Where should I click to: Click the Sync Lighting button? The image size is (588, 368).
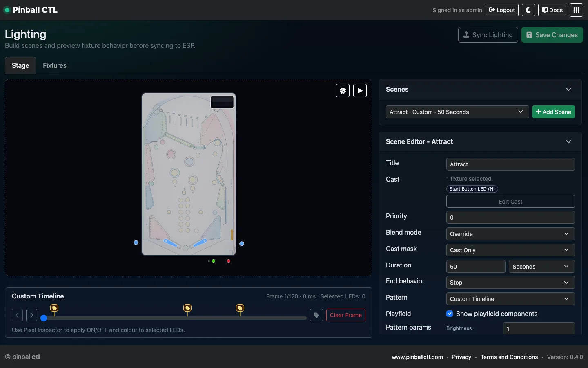tap(488, 35)
